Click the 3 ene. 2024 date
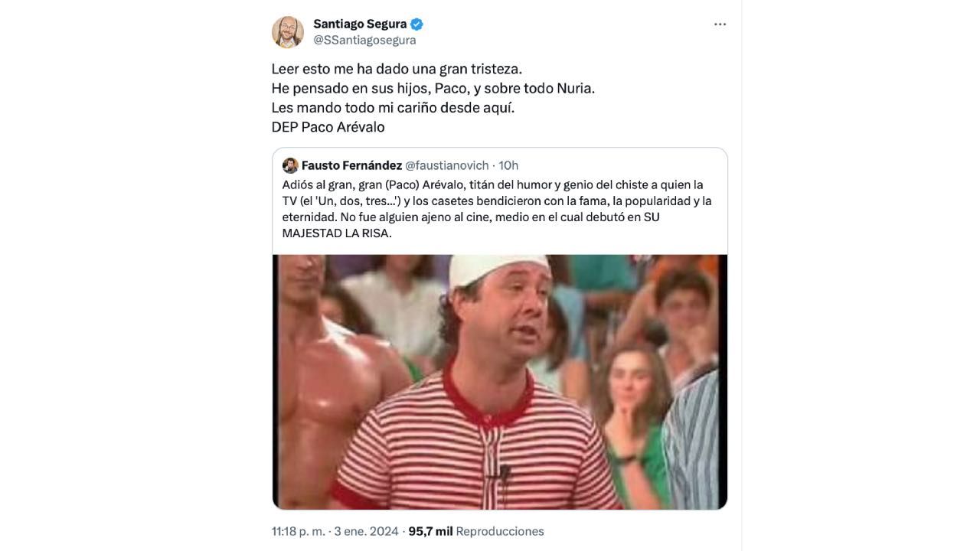 coord(366,531)
